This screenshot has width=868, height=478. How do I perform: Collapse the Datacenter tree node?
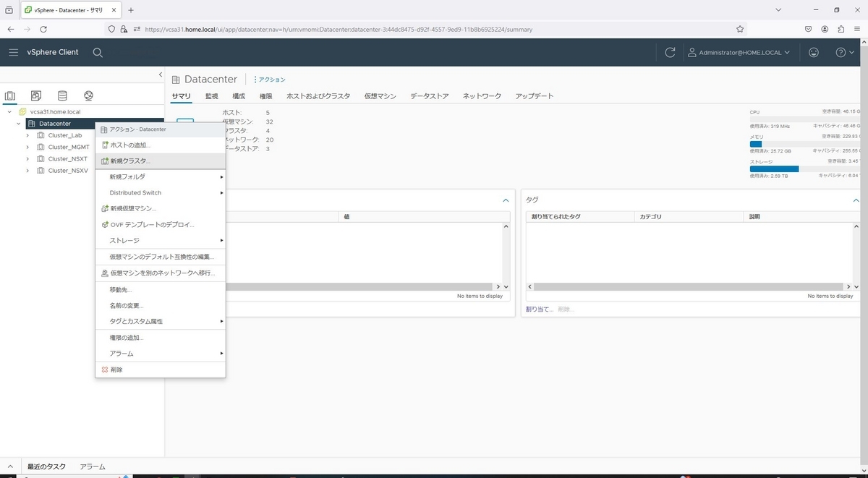tap(19, 124)
